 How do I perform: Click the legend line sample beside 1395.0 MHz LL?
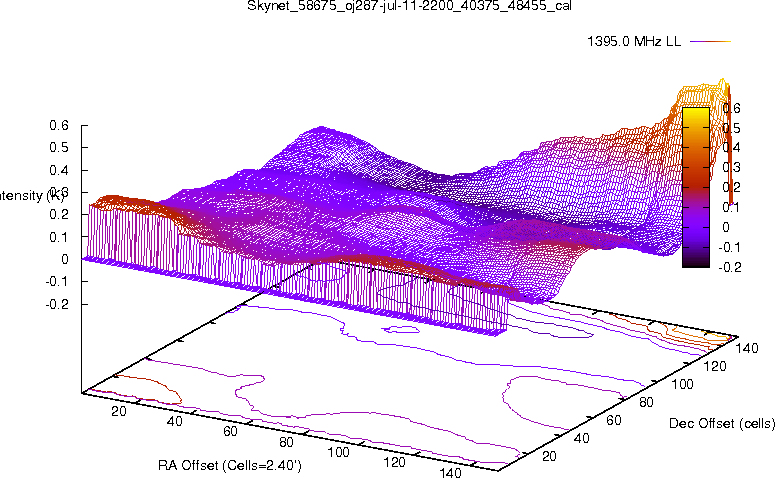click(710, 42)
